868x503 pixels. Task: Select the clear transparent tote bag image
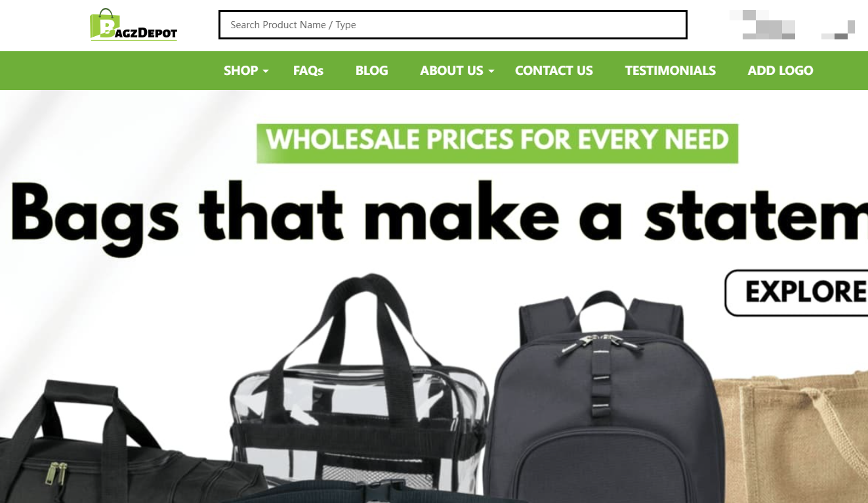(x=360, y=385)
